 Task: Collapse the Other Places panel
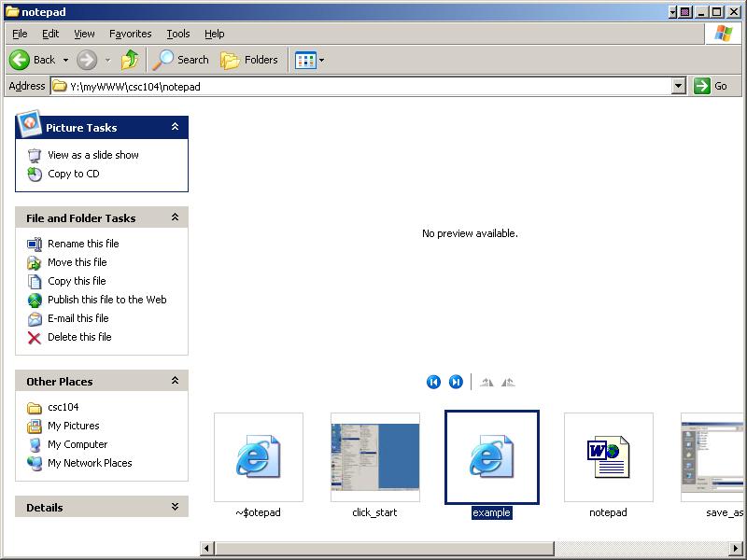tap(175, 381)
